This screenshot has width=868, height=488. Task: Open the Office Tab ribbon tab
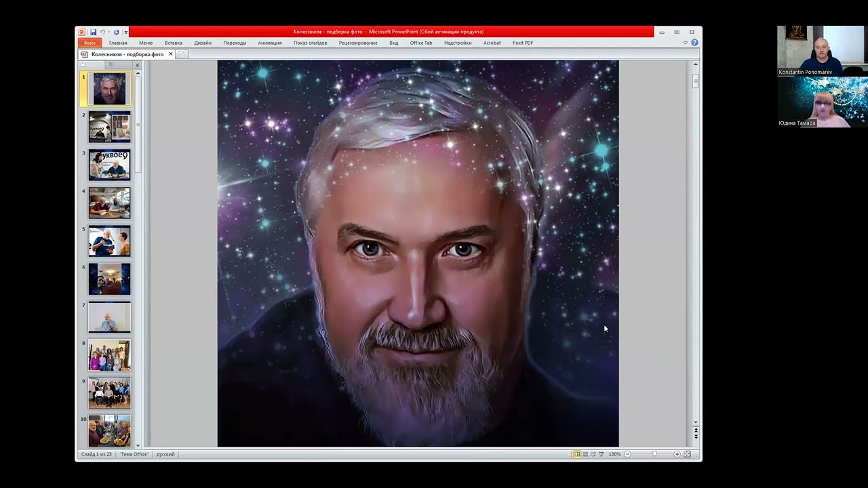pos(421,43)
